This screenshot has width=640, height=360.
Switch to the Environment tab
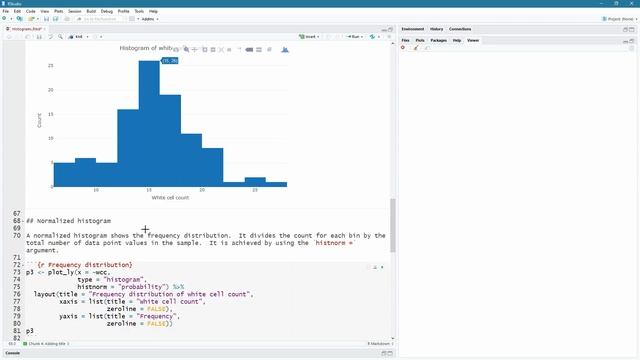(413, 29)
